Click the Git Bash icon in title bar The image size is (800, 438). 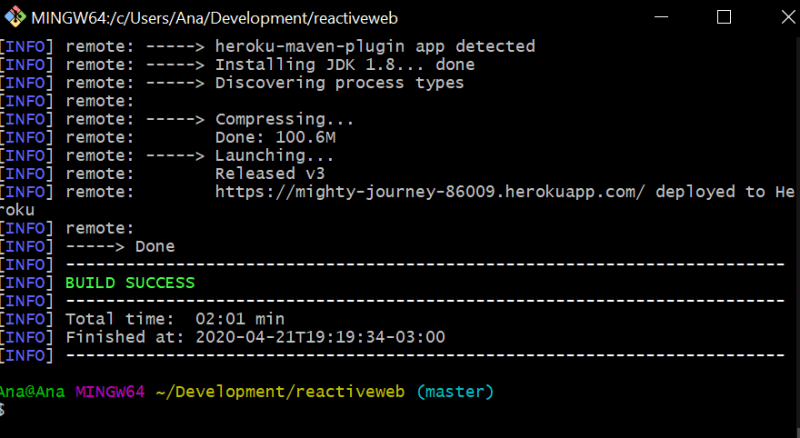pos(15,17)
